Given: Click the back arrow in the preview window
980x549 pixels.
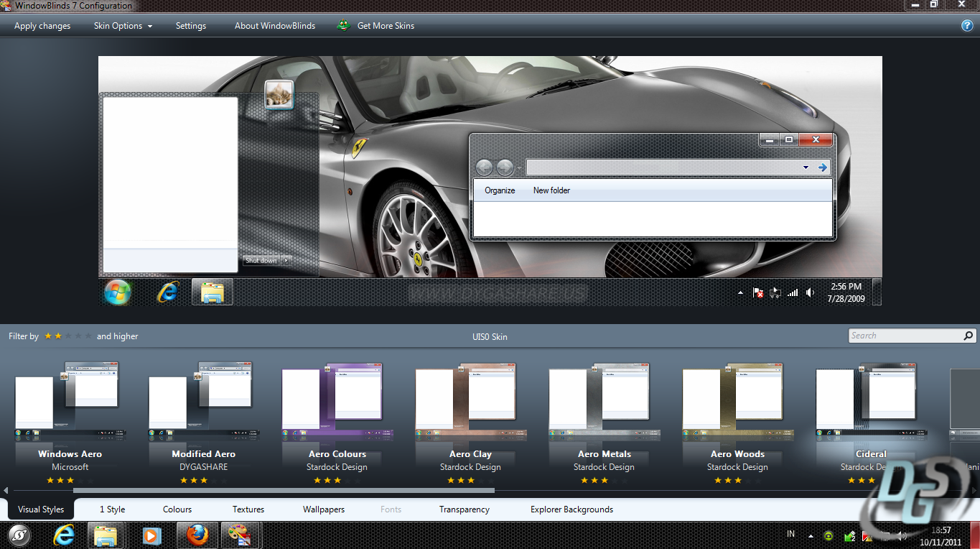Looking at the screenshot, I should click(x=484, y=167).
